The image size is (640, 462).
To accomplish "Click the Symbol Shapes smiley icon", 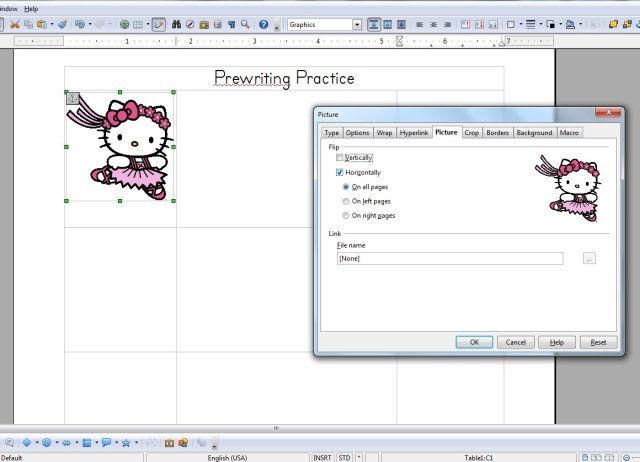I will pos(47,442).
